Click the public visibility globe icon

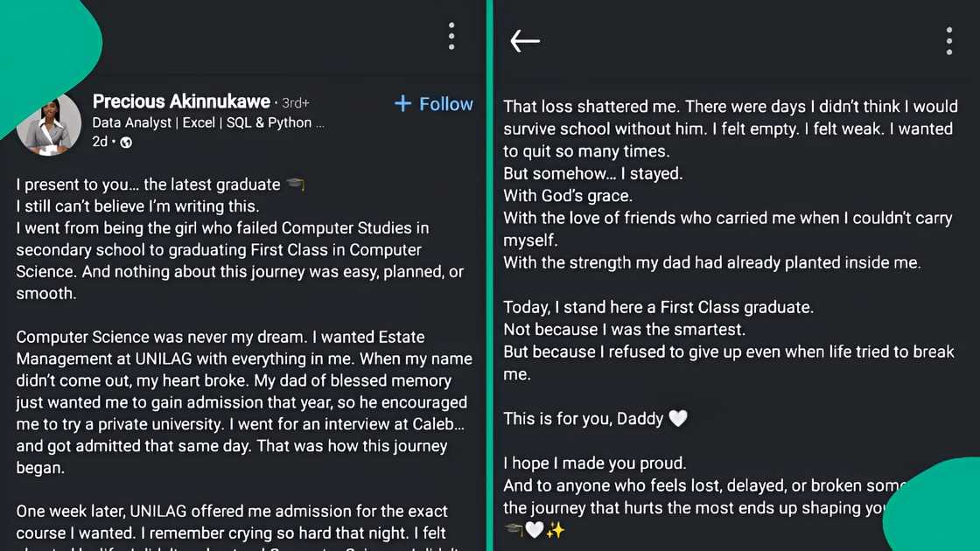tap(125, 141)
